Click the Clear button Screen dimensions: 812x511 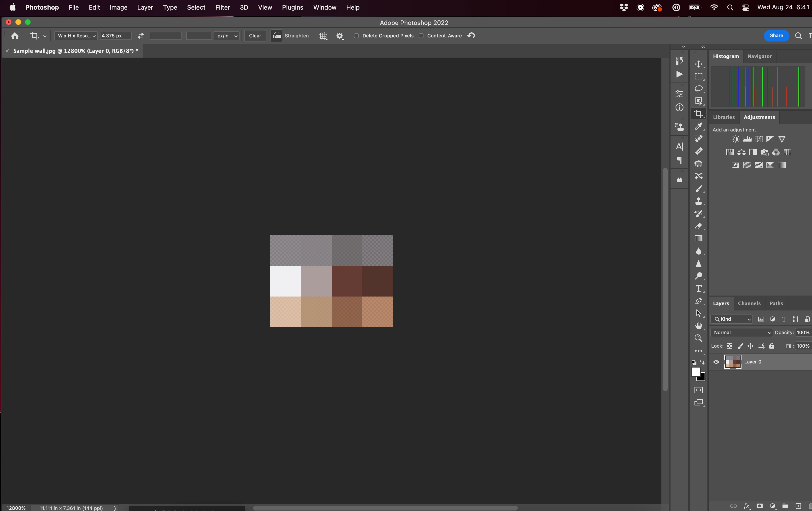coord(255,36)
